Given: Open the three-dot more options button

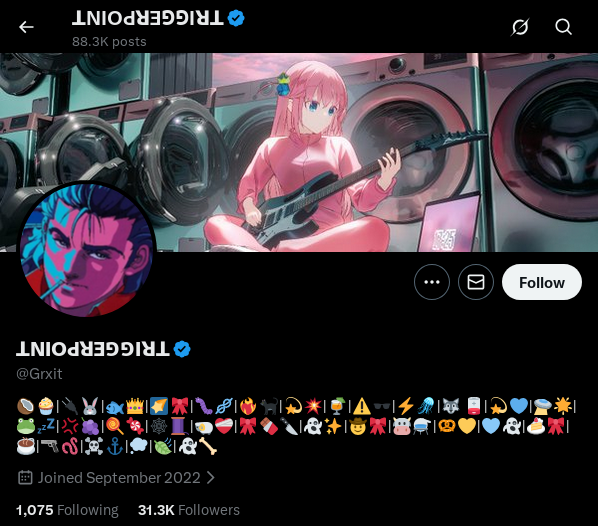Looking at the screenshot, I should click(432, 282).
